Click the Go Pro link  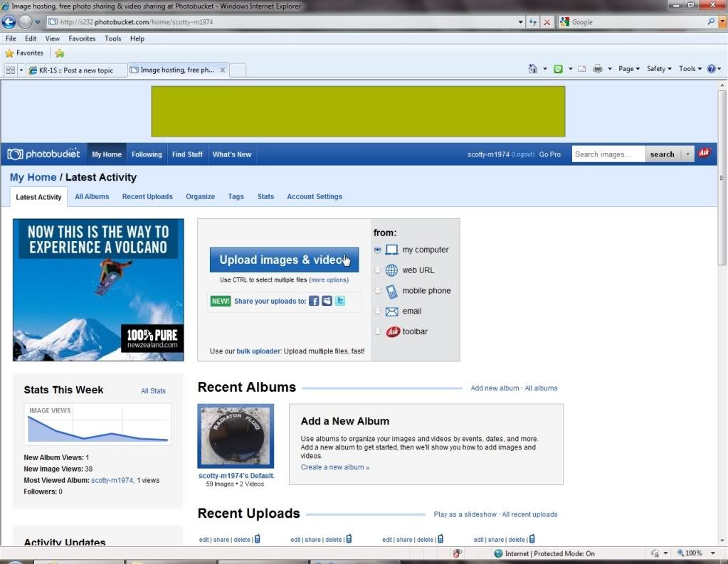(549, 154)
